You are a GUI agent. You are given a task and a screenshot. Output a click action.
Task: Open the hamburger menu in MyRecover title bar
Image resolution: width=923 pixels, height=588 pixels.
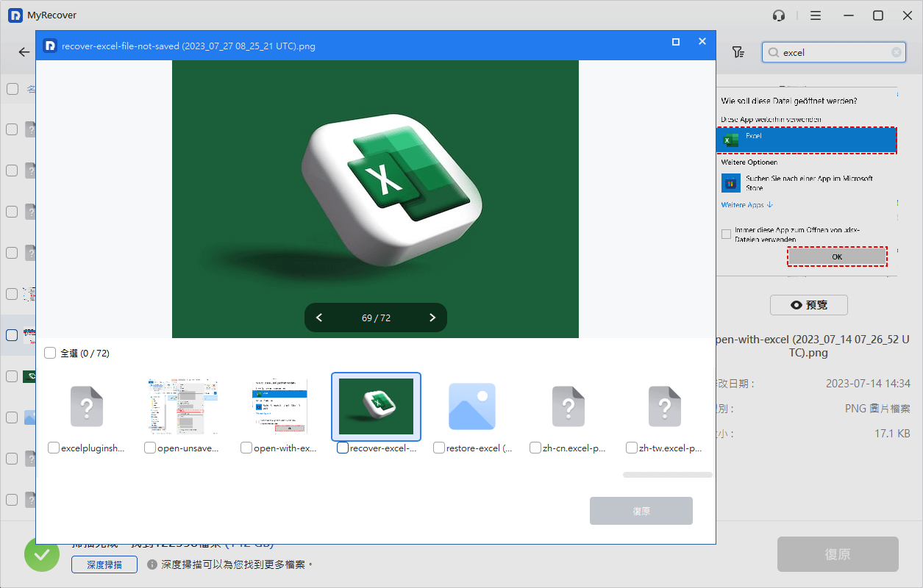point(816,15)
